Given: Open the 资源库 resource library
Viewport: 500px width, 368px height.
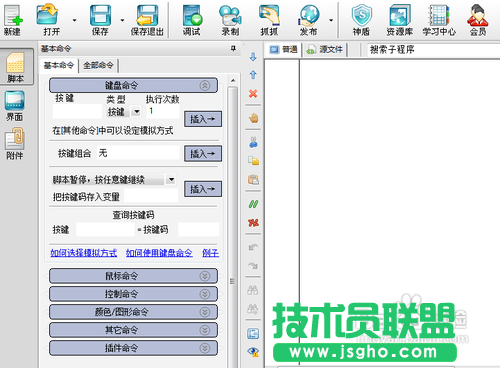Looking at the screenshot, I should point(400,19).
